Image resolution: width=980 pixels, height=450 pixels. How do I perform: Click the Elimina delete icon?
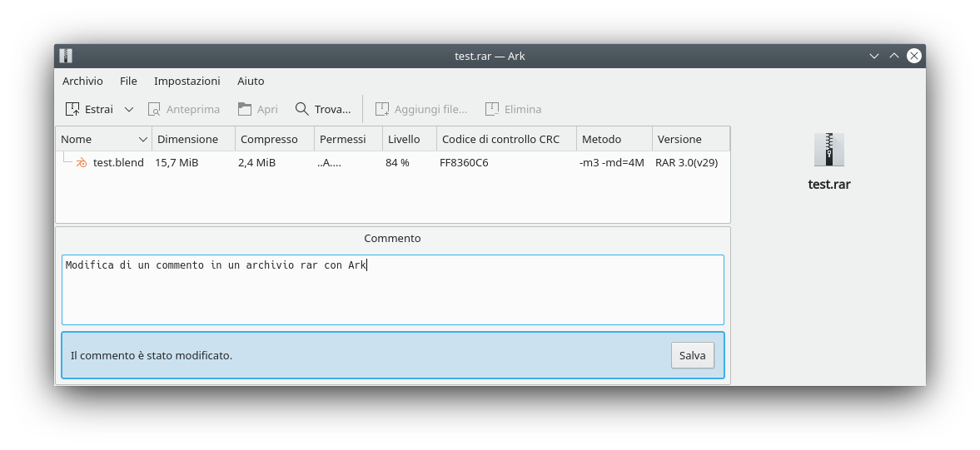coord(492,109)
